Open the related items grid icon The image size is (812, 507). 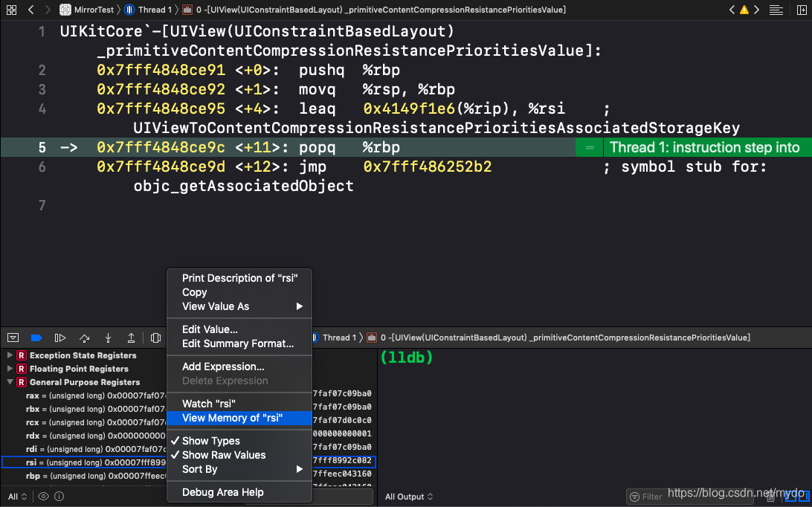pos(11,10)
